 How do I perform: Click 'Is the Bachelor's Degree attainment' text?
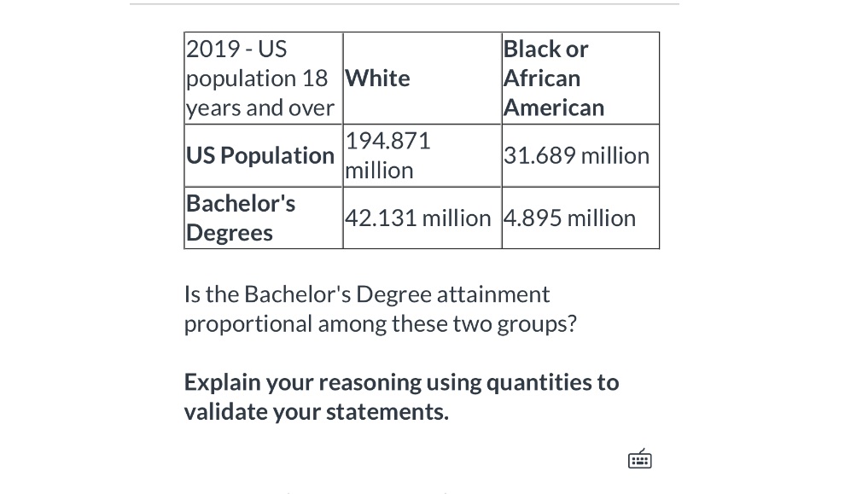click(367, 294)
